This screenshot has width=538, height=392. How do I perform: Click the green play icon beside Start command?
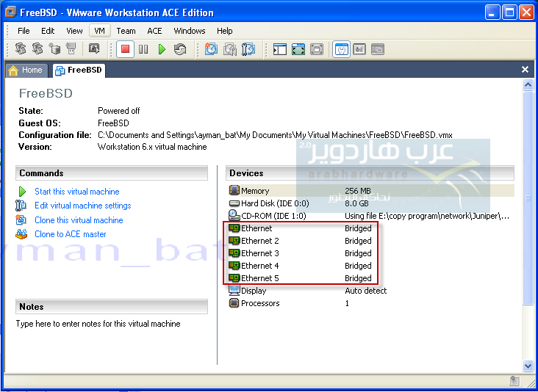tap(22, 192)
